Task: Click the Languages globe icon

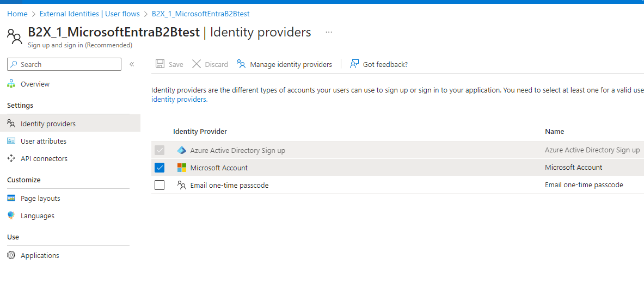Action: click(11, 215)
